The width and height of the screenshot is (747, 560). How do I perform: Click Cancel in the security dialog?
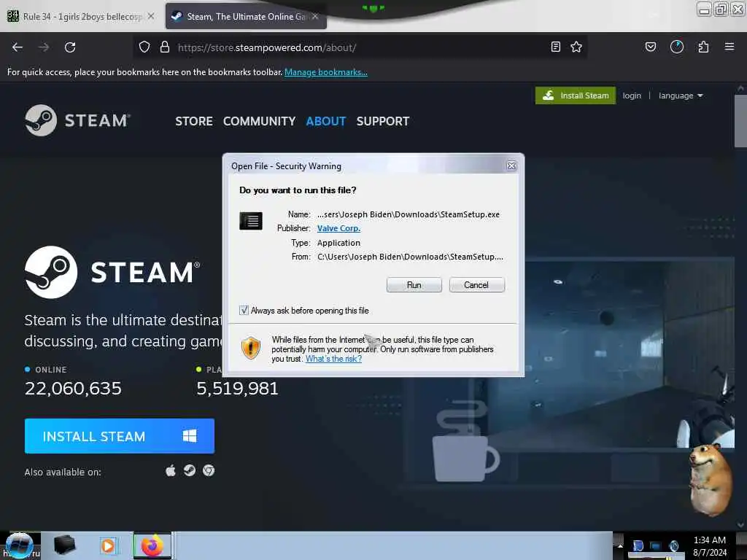pyautogui.click(x=476, y=285)
